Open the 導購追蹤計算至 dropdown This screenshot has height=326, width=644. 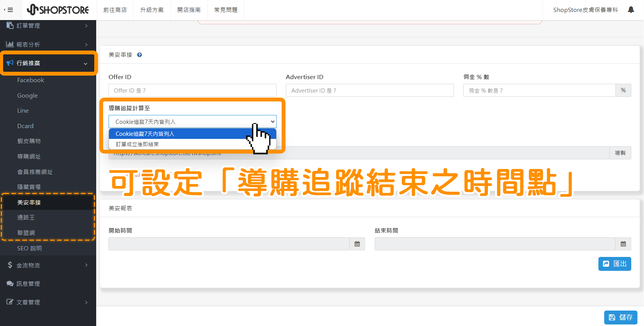192,122
